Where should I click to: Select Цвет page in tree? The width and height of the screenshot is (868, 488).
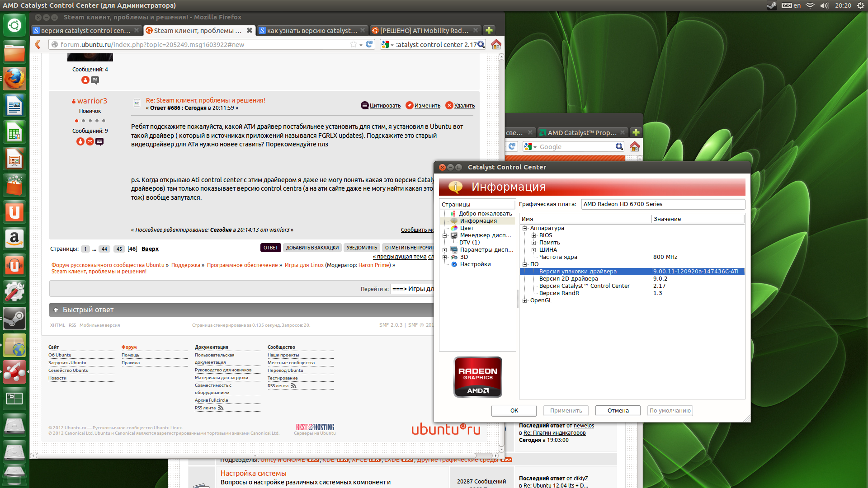[x=467, y=228]
